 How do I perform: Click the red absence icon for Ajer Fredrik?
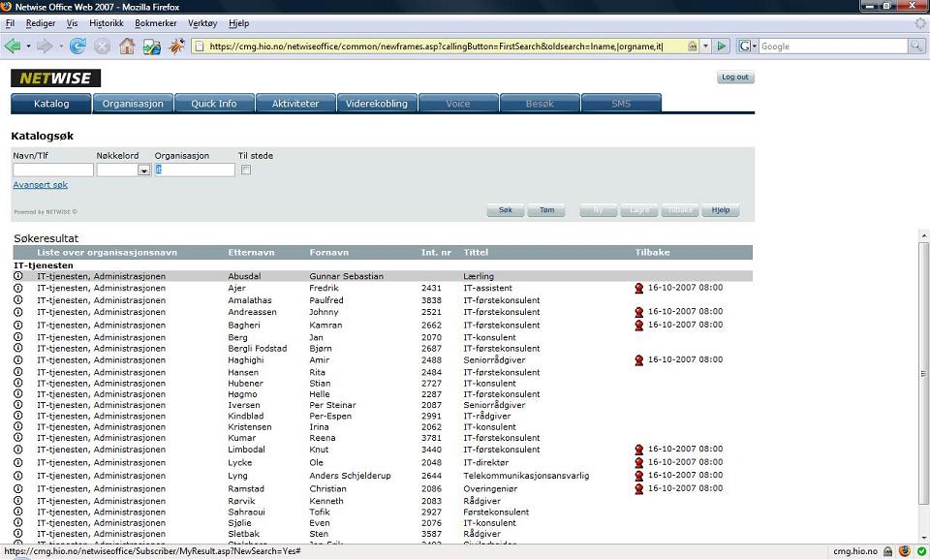tap(638, 289)
